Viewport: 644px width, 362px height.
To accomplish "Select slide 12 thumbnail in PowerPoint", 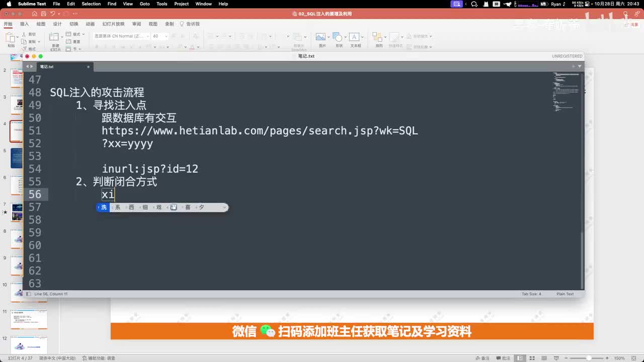I will 29,345.
